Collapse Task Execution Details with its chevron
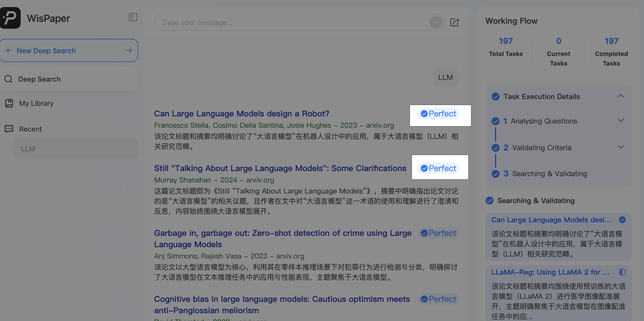The width and height of the screenshot is (644, 321). click(x=621, y=96)
